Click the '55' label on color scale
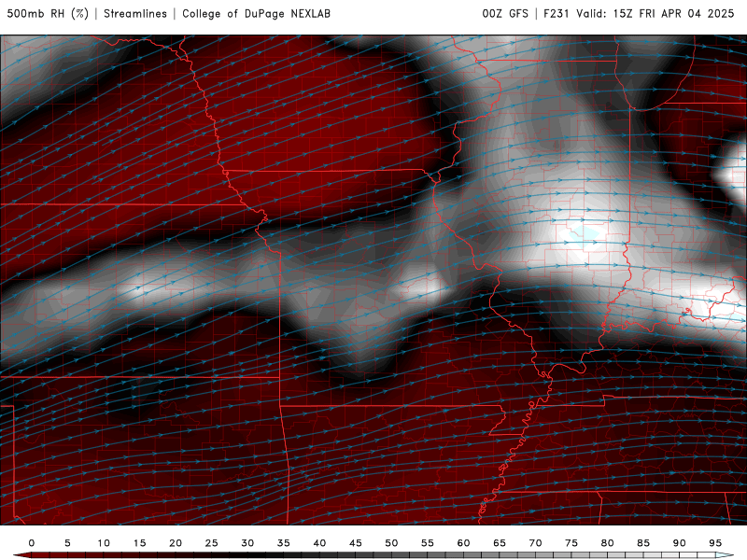This screenshot has height=560, width=747. (x=428, y=543)
